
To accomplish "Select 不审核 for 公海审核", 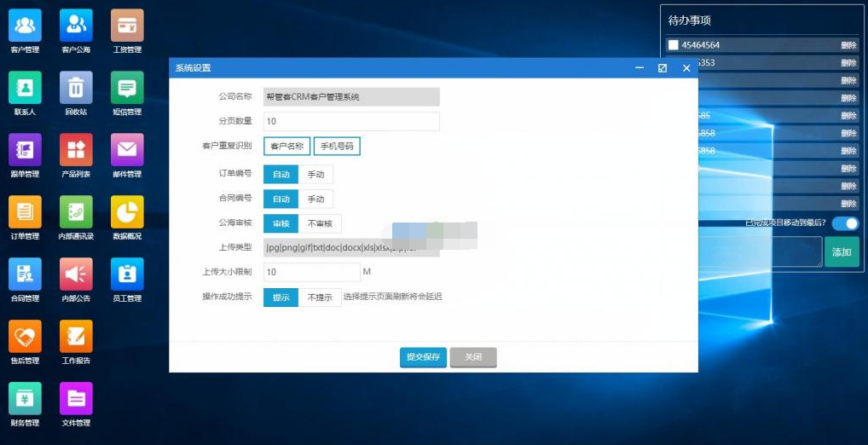I will pyautogui.click(x=320, y=223).
